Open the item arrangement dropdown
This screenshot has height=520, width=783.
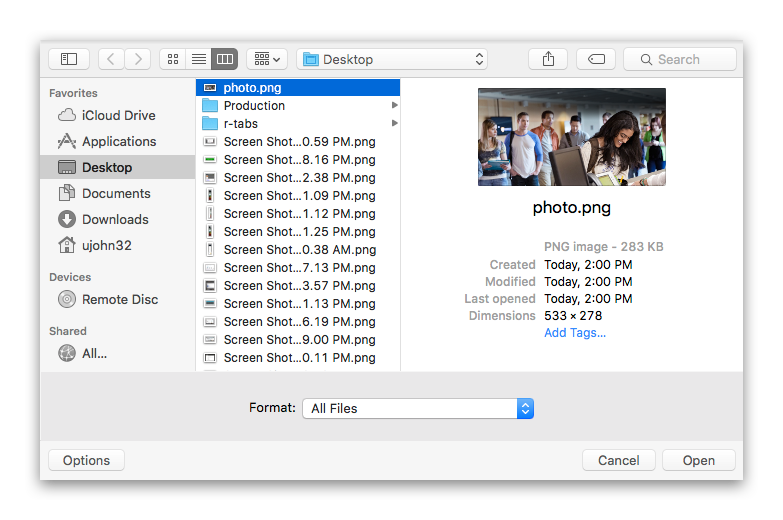267,59
